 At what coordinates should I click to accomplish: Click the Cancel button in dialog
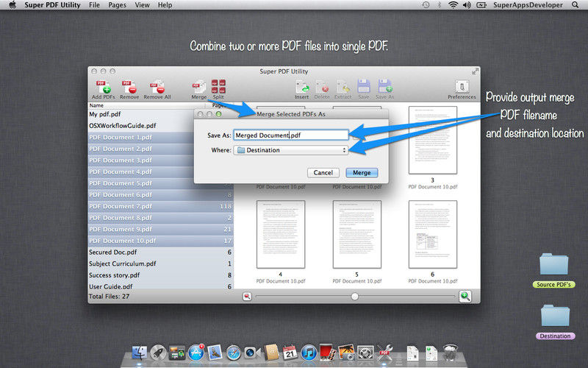pyautogui.click(x=323, y=173)
